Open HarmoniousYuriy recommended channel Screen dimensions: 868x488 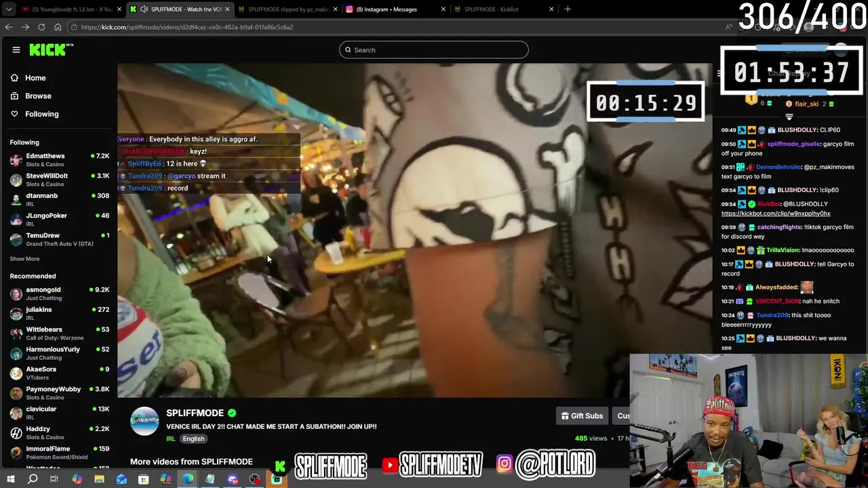60,353
